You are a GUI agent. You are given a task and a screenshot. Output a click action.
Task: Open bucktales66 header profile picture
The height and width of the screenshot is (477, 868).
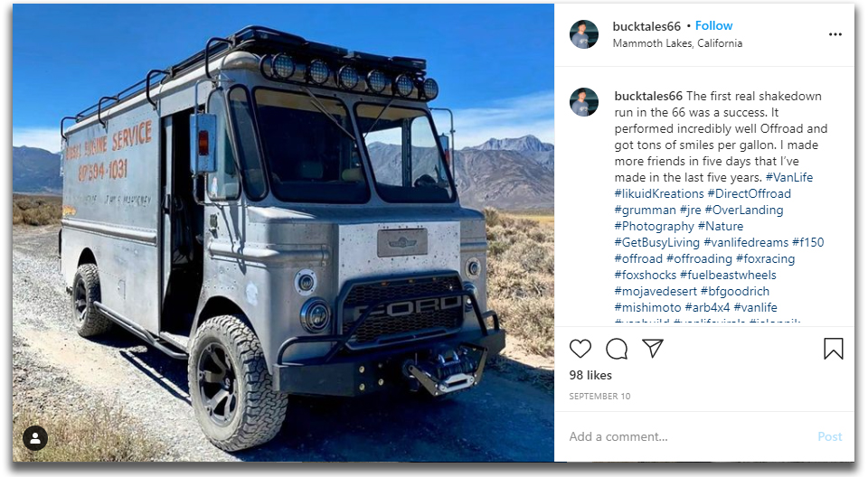tap(584, 34)
